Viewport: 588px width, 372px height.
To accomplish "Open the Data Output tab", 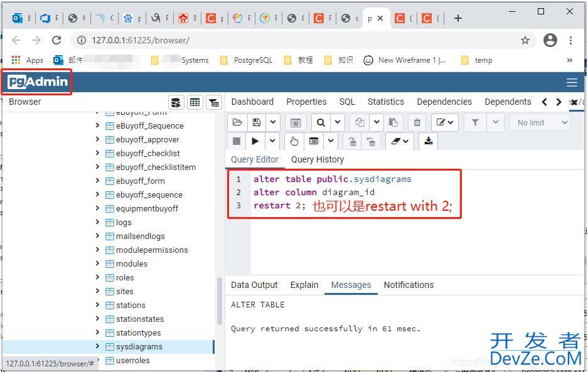I will tap(254, 285).
